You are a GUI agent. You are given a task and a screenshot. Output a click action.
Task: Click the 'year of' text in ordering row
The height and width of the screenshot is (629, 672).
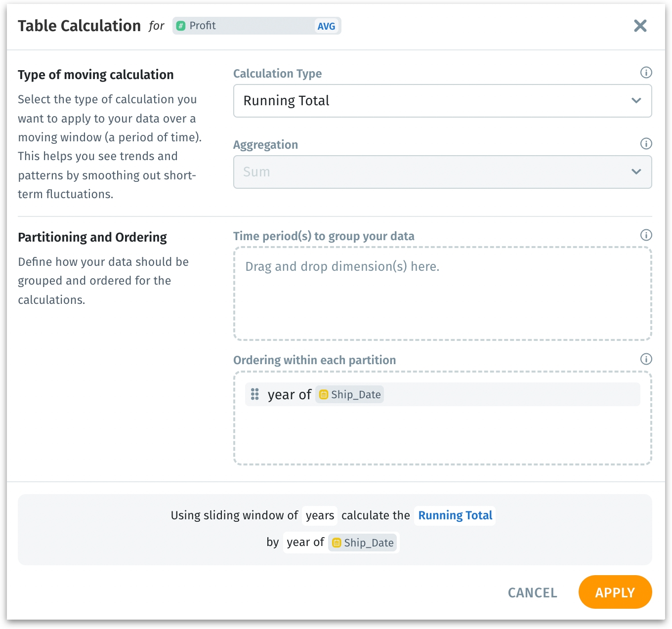click(x=290, y=395)
